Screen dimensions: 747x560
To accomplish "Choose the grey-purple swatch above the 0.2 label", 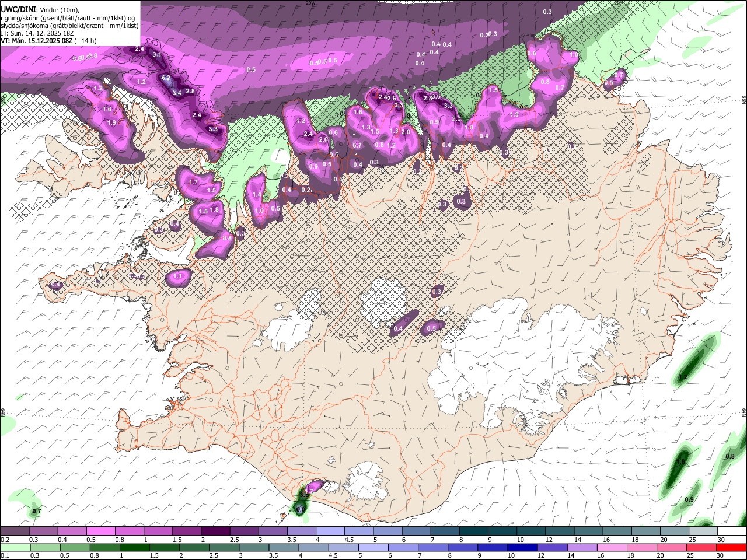I will pyautogui.click(x=15, y=531).
